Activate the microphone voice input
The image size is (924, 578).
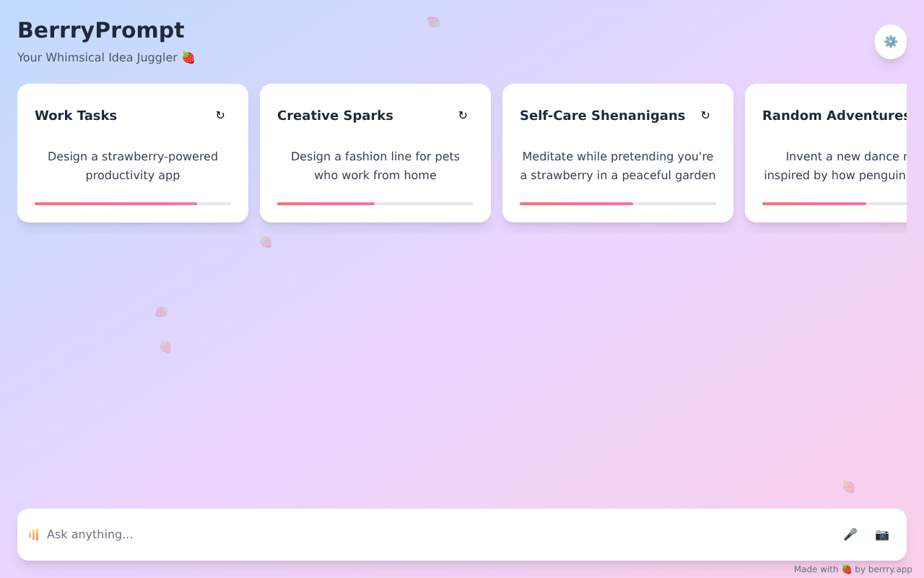point(850,535)
